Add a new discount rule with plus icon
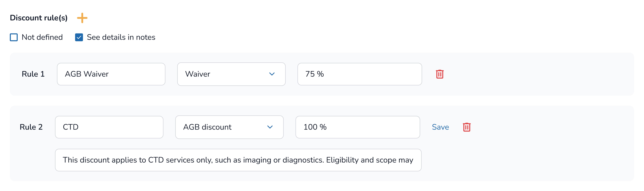Screen dimensions: 644x191 [x=82, y=18]
